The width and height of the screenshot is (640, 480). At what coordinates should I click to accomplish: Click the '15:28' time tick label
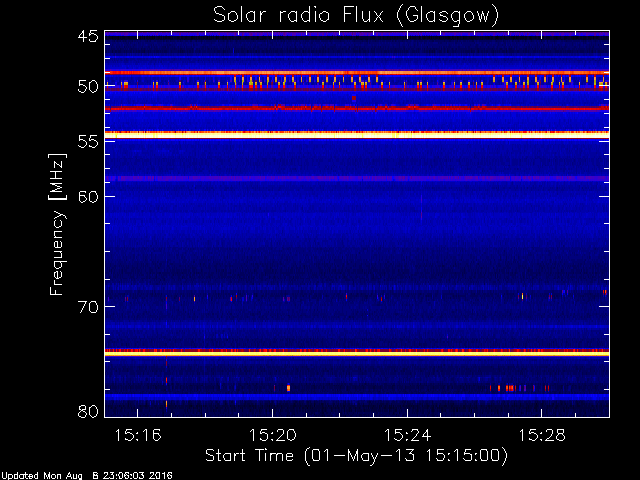click(x=542, y=436)
